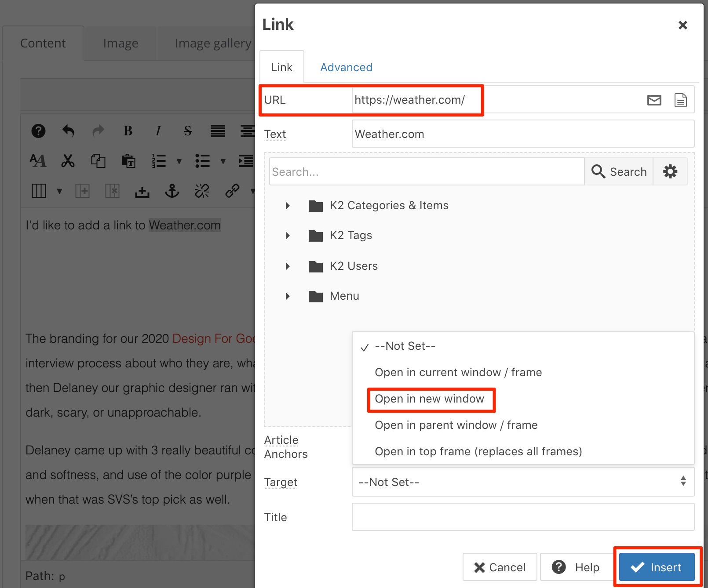Screen dimensions: 708x588
Task: Apply italic formatting in the editor
Action: click(x=158, y=131)
